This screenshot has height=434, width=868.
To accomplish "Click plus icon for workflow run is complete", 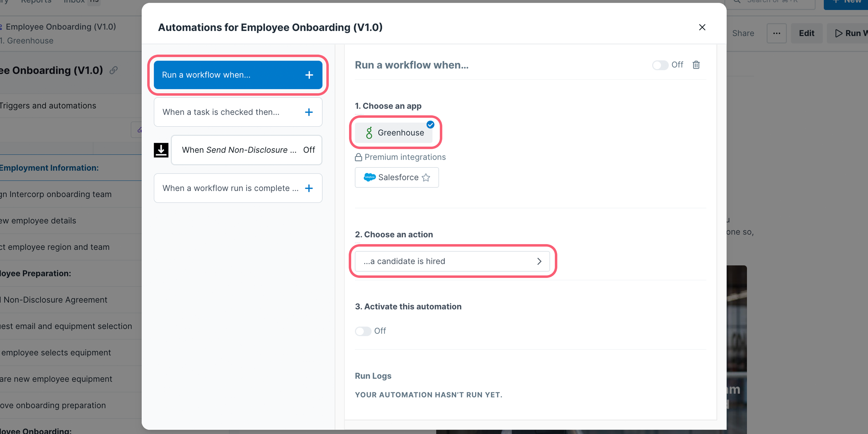I will 309,188.
